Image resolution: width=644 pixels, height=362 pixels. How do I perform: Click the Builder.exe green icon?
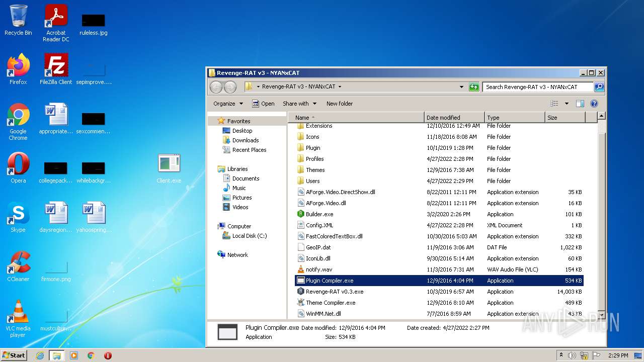(x=301, y=214)
